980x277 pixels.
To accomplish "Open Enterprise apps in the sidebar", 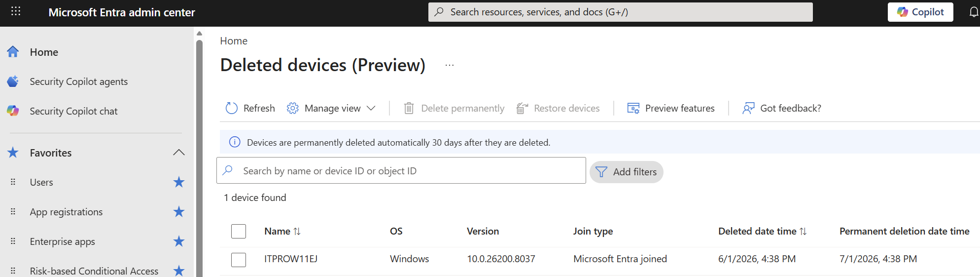I will 62,241.
